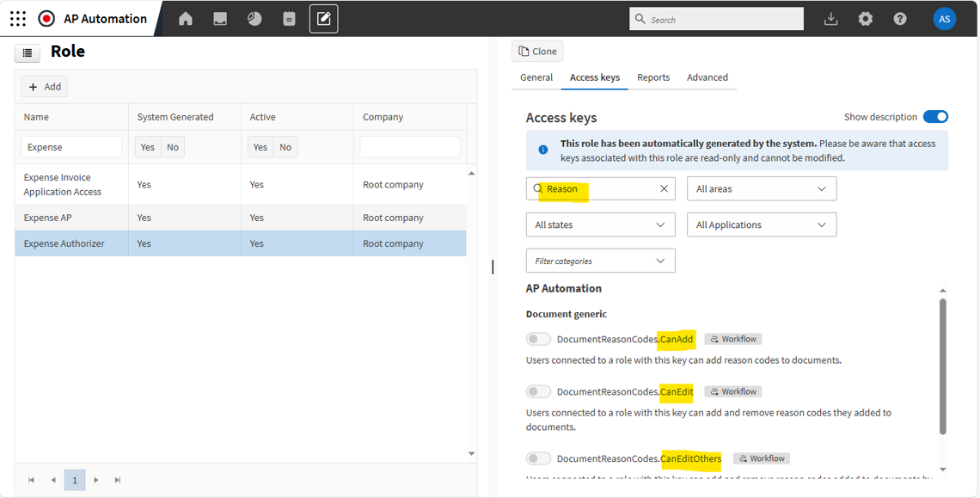Expand the All areas dropdown
Viewport: 980px width, 498px height.
(x=761, y=188)
